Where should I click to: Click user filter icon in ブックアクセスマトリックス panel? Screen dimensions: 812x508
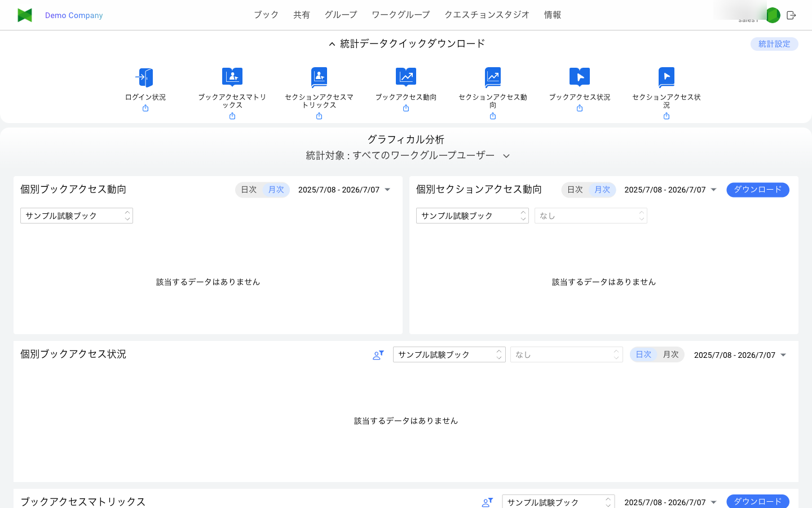pos(488,502)
